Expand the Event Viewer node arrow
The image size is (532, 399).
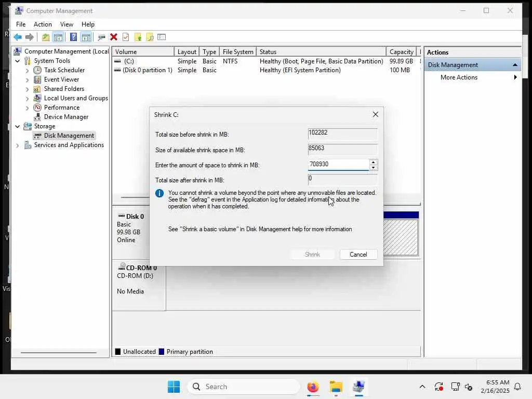[x=27, y=79]
